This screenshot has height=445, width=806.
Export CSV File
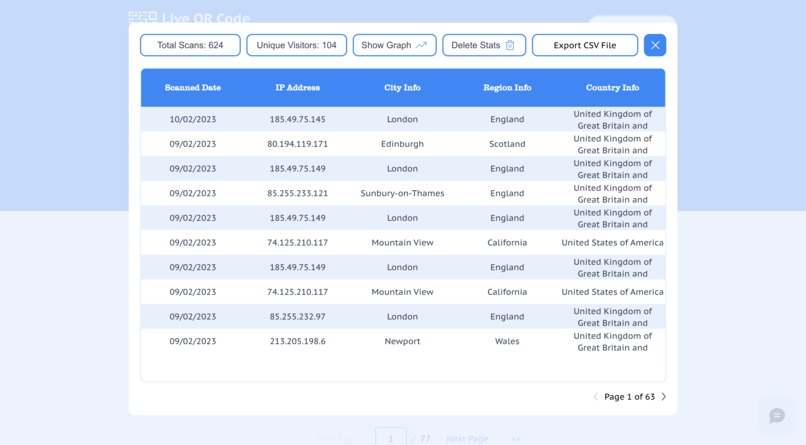[585, 45]
